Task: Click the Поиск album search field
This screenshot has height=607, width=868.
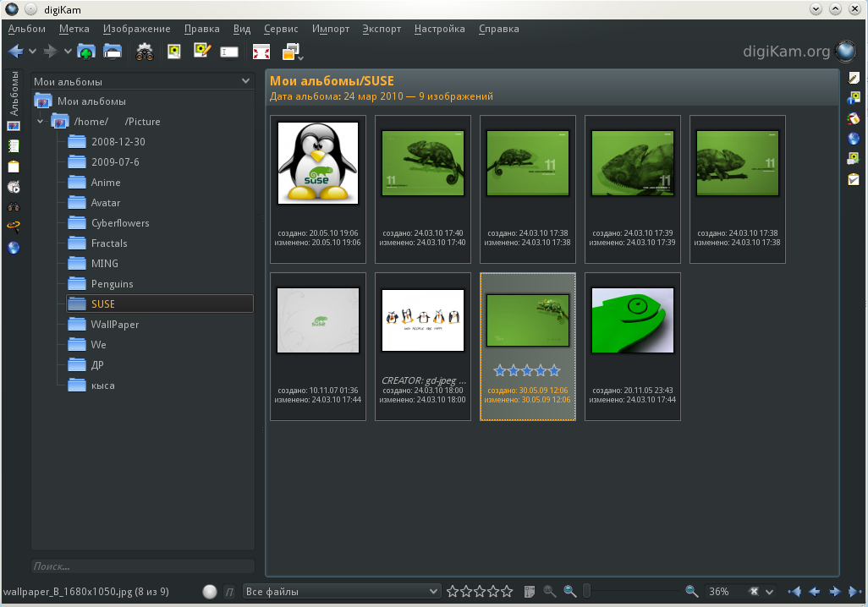Action: tap(143, 566)
